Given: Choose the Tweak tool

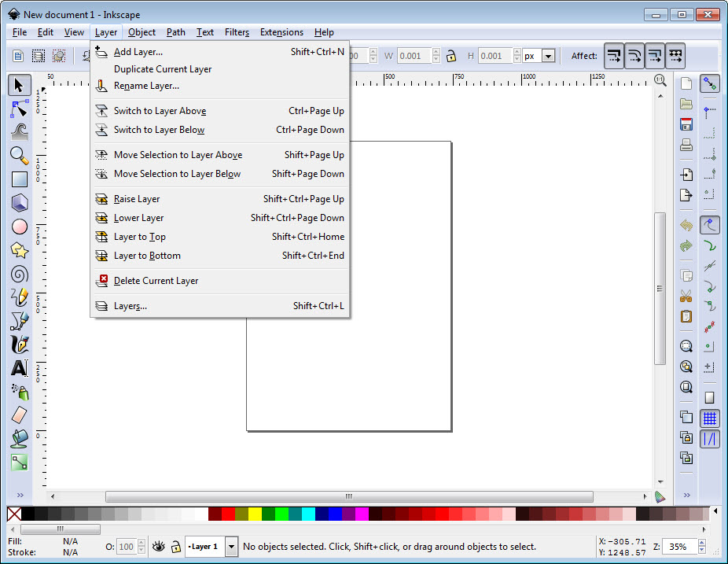Looking at the screenshot, I should pyautogui.click(x=19, y=132).
